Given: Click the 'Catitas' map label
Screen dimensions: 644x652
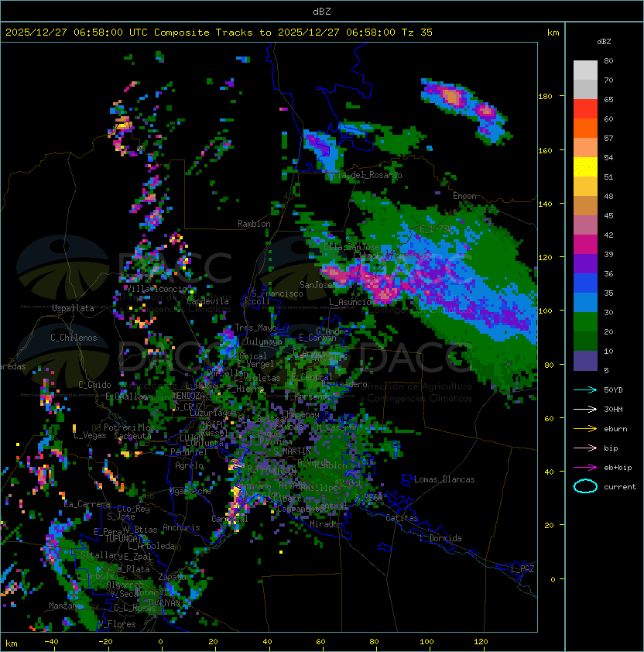Looking at the screenshot, I should [402, 518].
